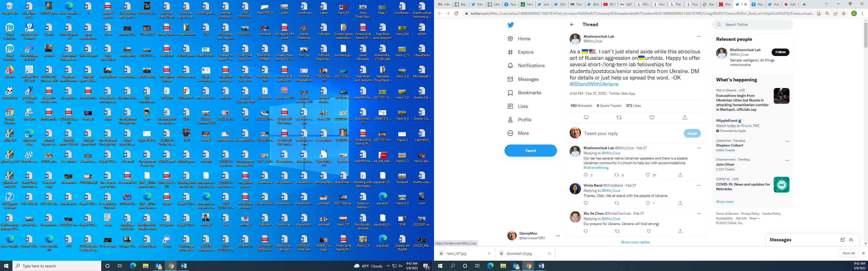This screenshot has width=868, height=271.
Task: Click share icon on the main tweet
Action: [x=684, y=117]
